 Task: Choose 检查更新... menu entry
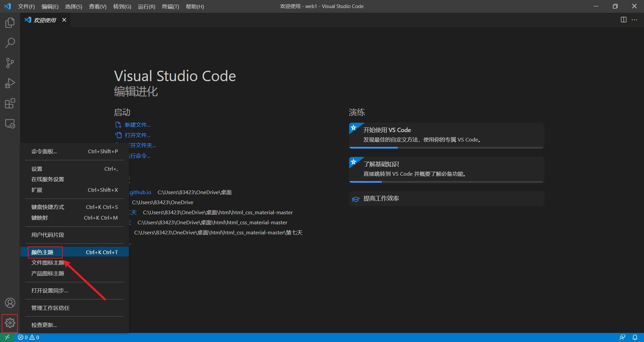click(74, 325)
